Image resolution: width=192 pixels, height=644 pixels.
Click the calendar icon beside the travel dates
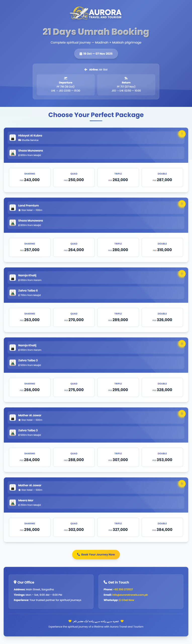(81, 54)
